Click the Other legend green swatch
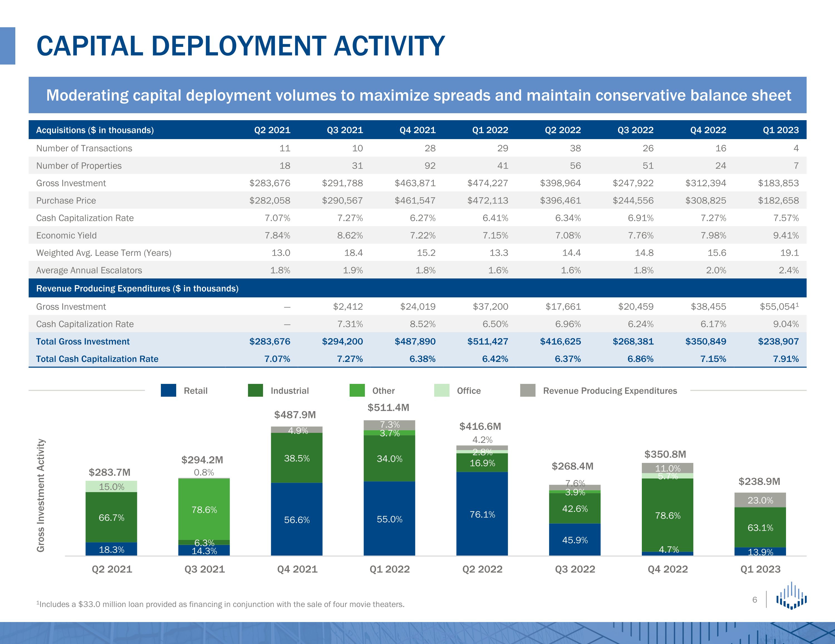The height and width of the screenshot is (644, 835). coord(357,390)
